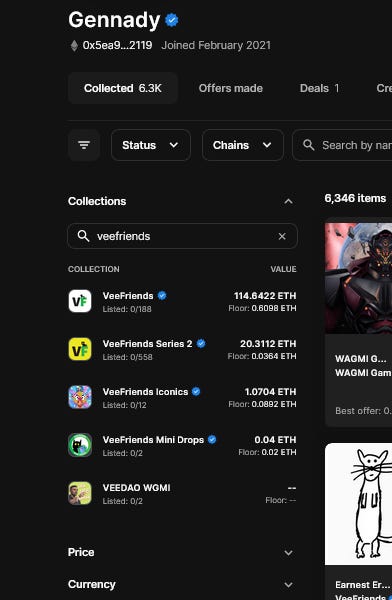The image size is (392, 600).
Task: Switch to the Deals tab
Action: [319, 88]
